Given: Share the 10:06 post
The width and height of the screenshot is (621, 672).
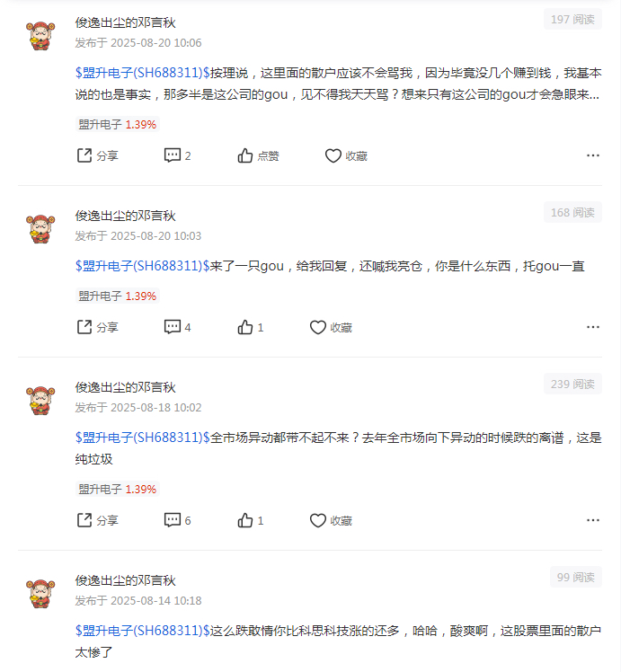Looking at the screenshot, I should pos(97,155).
